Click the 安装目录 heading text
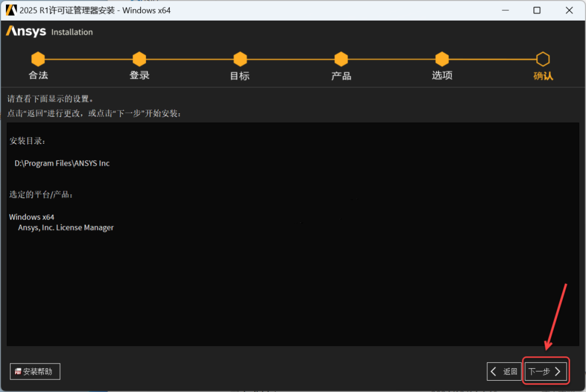Screen dimensions: 586x392 click(27, 141)
